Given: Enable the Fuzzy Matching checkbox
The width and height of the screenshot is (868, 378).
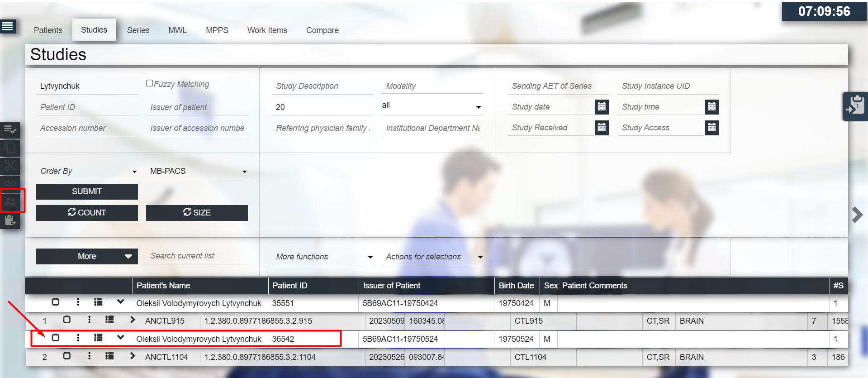Looking at the screenshot, I should click(x=149, y=83).
